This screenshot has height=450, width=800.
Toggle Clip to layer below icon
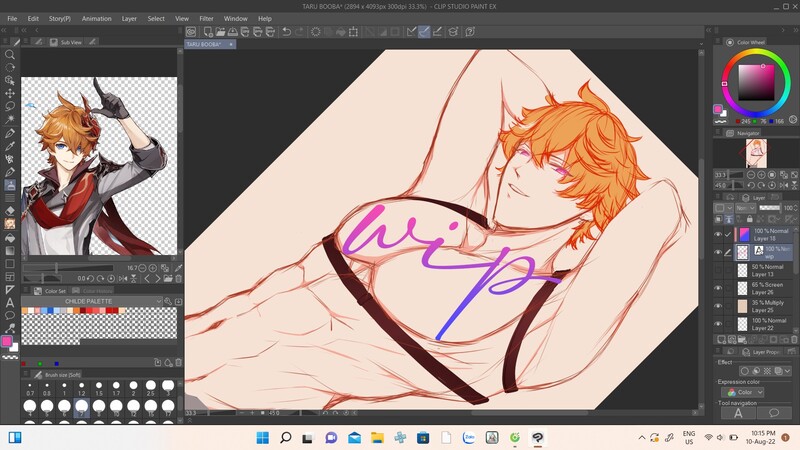tap(718, 219)
